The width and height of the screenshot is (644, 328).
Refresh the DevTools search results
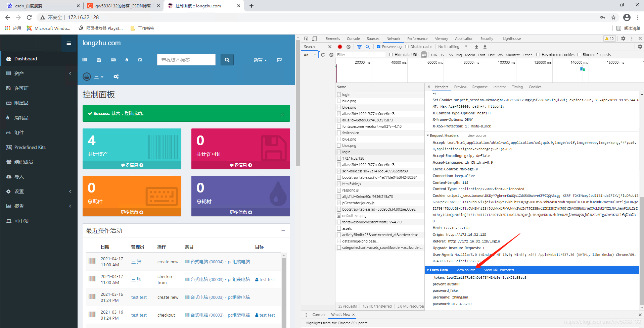[x=323, y=55]
